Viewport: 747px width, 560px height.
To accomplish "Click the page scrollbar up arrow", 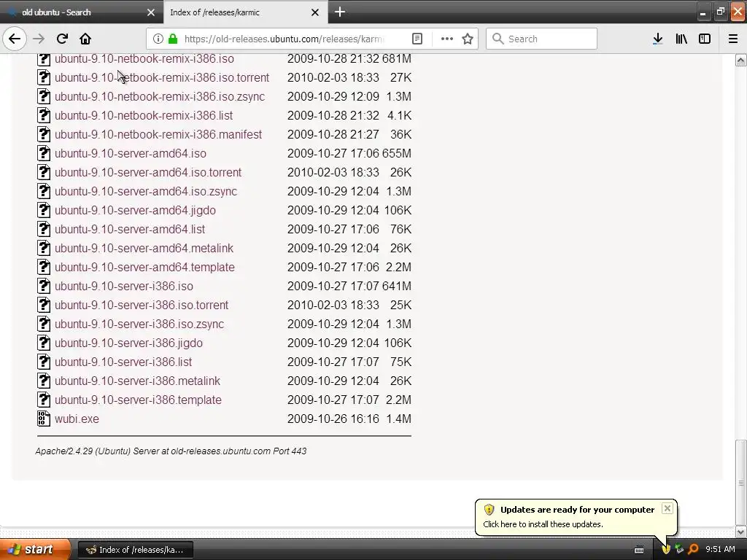I will 741,60.
